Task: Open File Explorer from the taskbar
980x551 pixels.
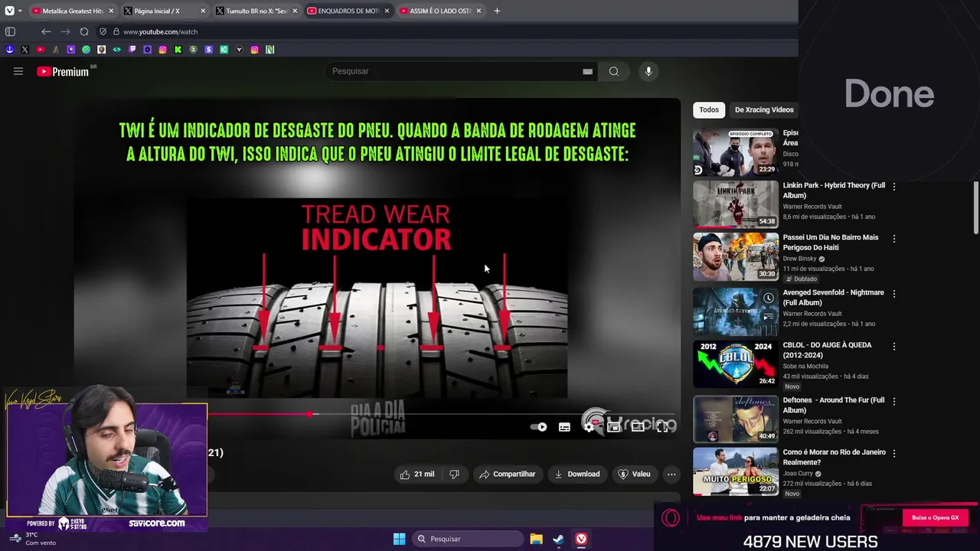Action: [x=536, y=539]
